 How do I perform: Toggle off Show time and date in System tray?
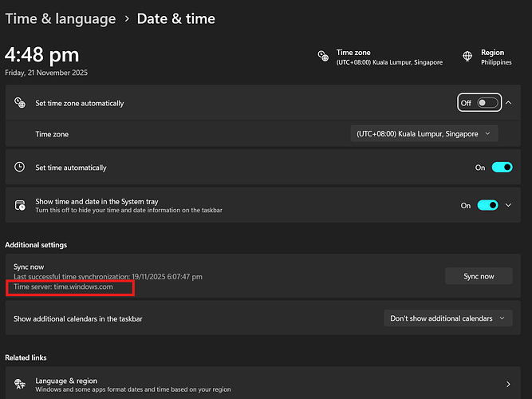coord(487,205)
